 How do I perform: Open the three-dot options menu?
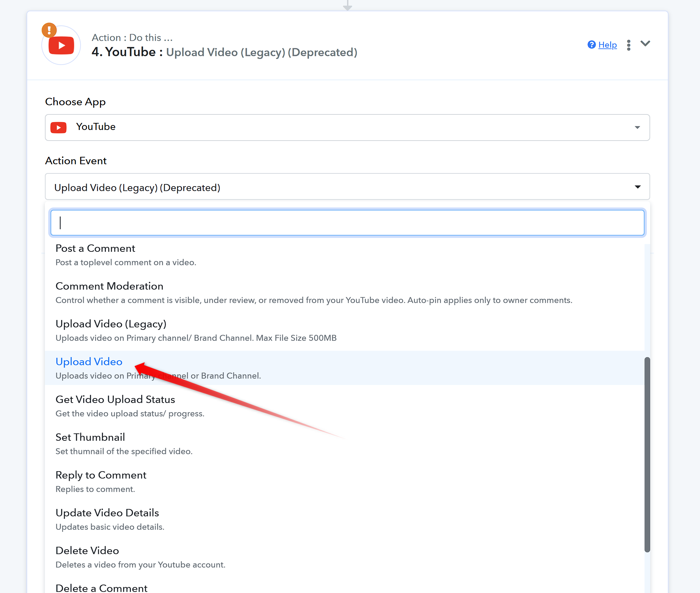(629, 45)
